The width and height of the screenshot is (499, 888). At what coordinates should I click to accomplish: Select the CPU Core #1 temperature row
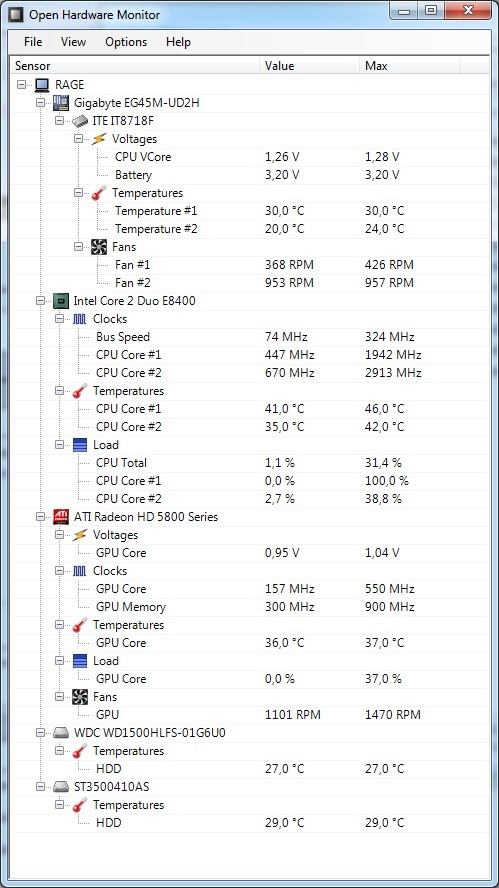tap(249, 409)
